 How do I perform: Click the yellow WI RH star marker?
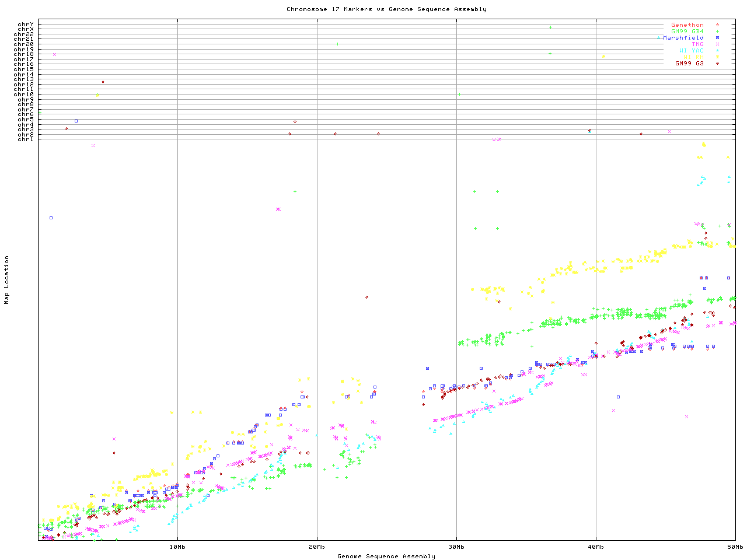[x=717, y=57]
